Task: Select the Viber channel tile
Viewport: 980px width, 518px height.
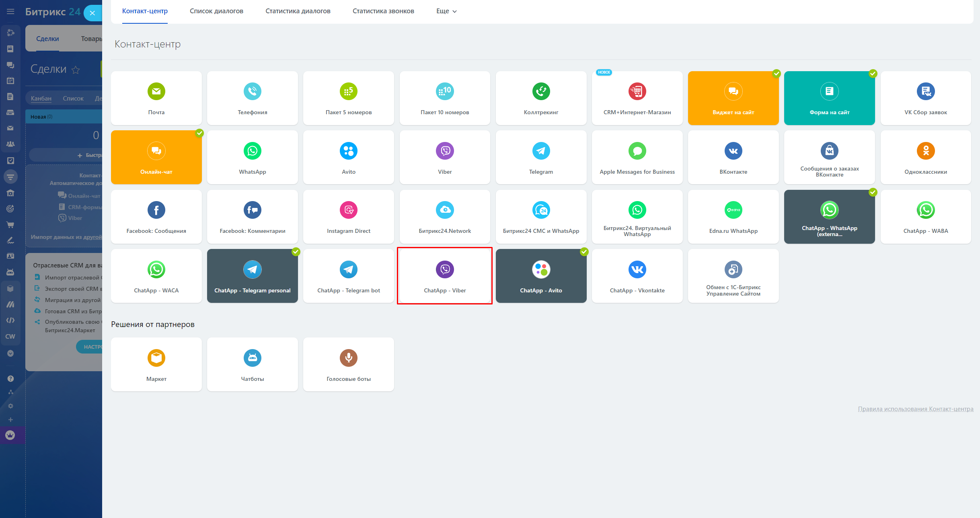Action: (445, 157)
